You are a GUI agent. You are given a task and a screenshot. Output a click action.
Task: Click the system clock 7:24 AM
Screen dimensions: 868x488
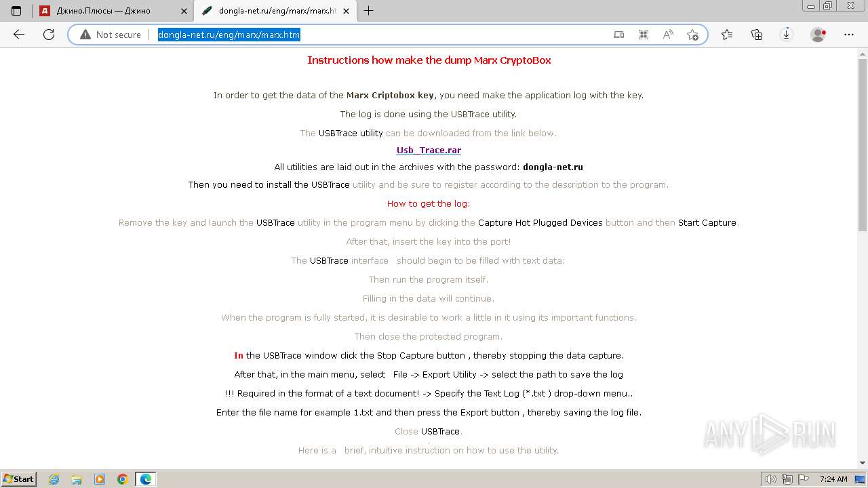click(833, 479)
